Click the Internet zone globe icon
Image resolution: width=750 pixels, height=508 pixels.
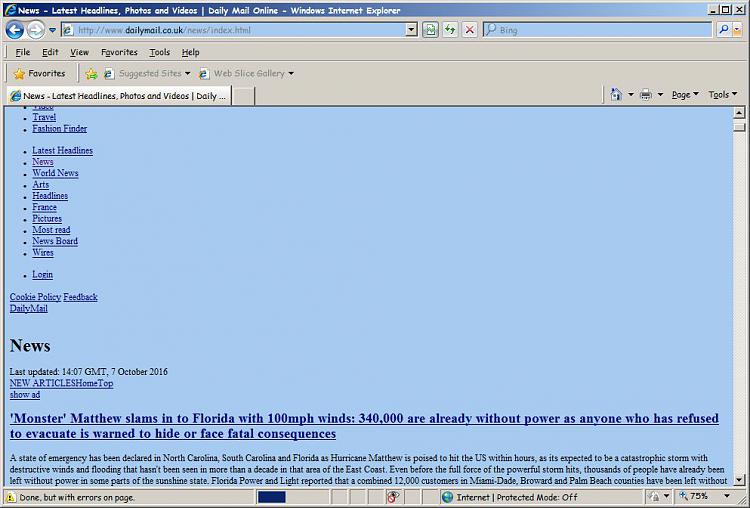[x=447, y=497]
